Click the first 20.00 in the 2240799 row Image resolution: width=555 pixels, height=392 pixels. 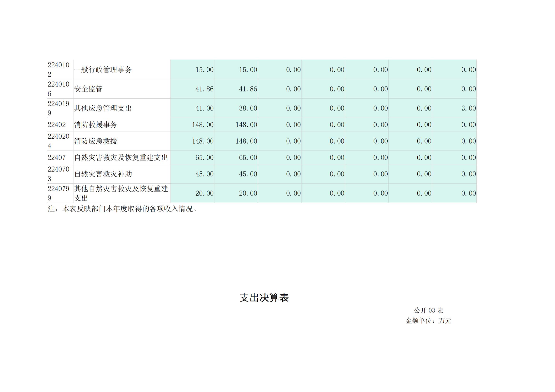tap(205, 193)
